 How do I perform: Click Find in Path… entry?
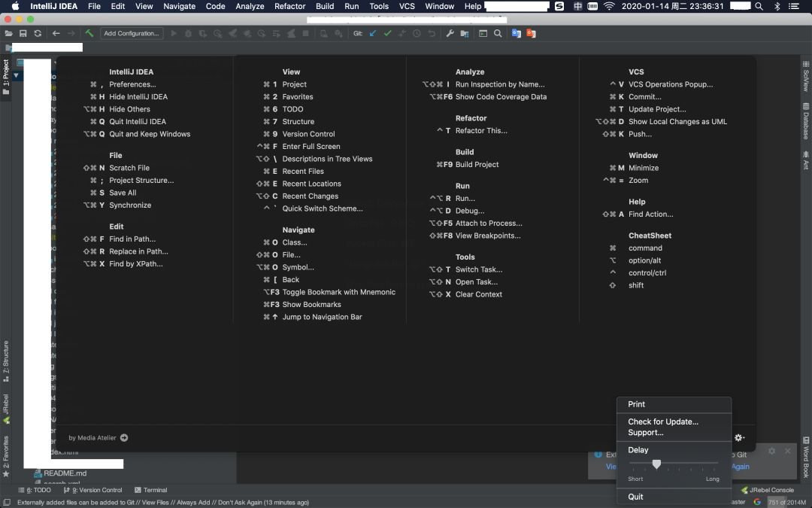(x=132, y=239)
